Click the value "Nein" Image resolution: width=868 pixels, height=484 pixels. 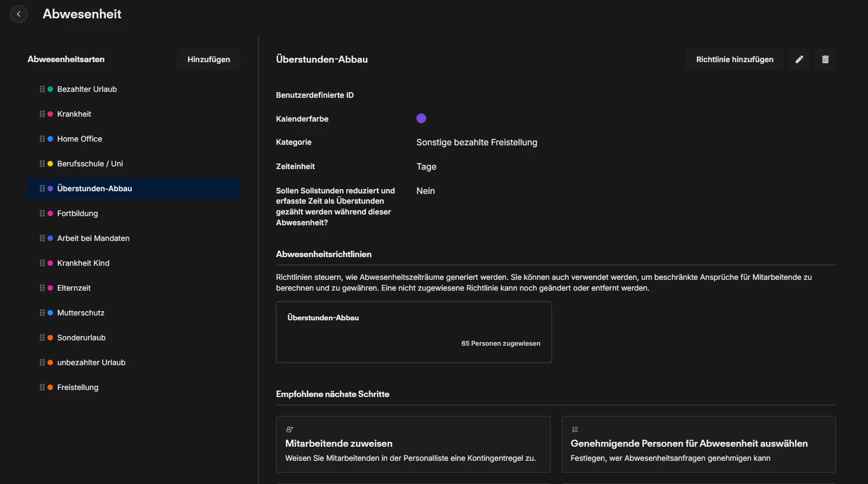tap(426, 191)
